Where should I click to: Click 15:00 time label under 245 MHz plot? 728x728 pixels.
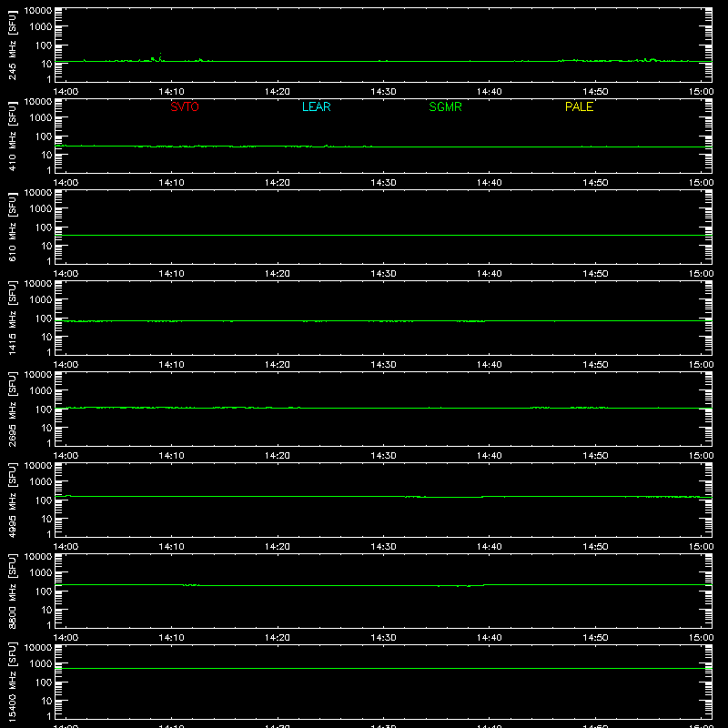(701, 92)
